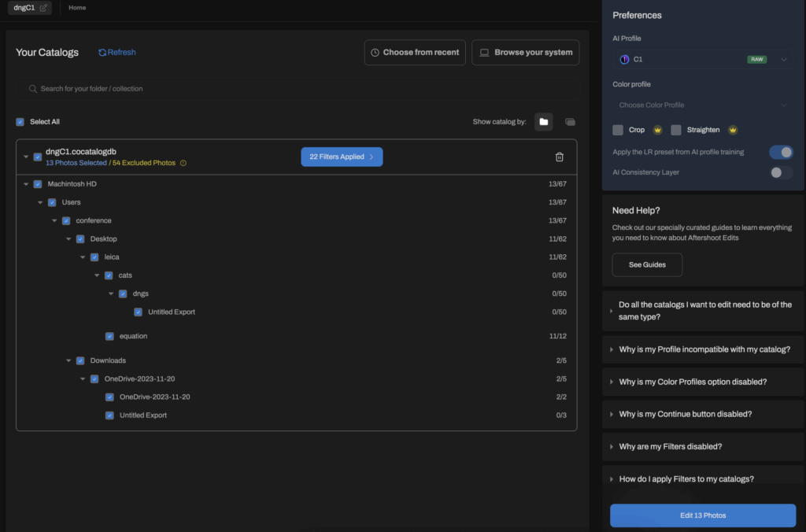This screenshot has width=806, height=532.
Task: Delete the dngC1.cocatalogdb catalog with trash icon
Action: (x=559, y=157)
